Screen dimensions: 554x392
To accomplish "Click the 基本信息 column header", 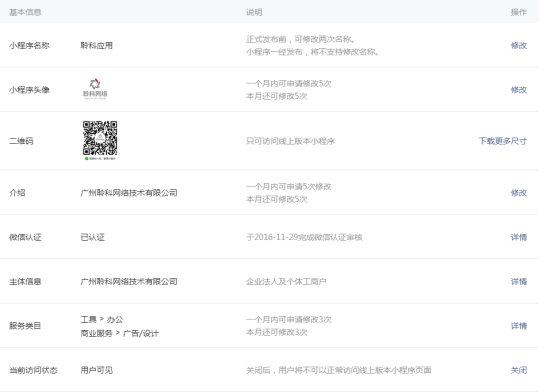I will pyautogui.click(x=25, y=12).
